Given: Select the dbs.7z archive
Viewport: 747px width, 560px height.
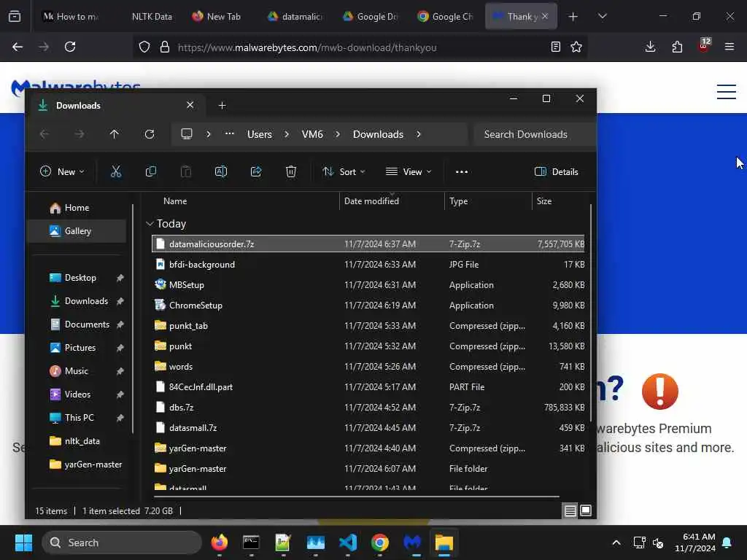Looking at the screenshot, I should tap(368, 407).
